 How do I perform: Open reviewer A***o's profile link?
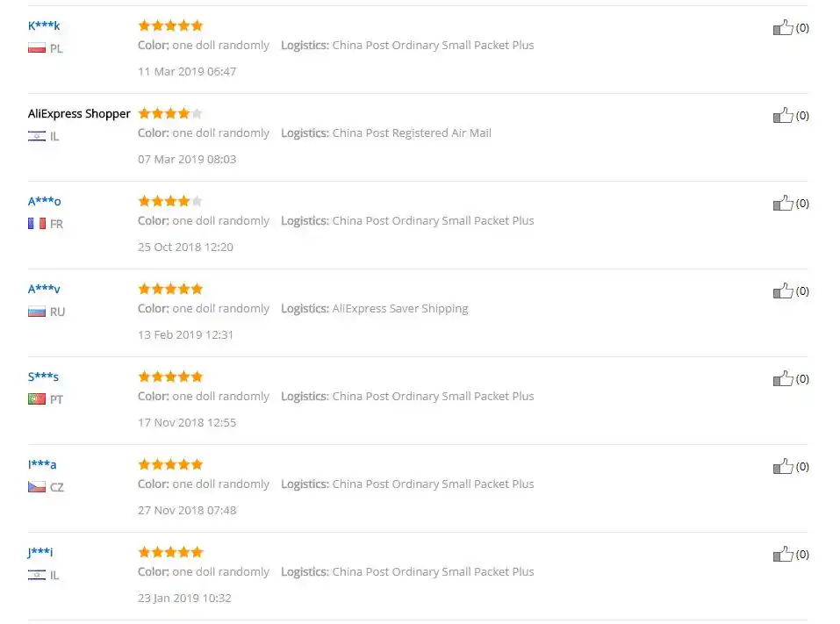(44, 201)
